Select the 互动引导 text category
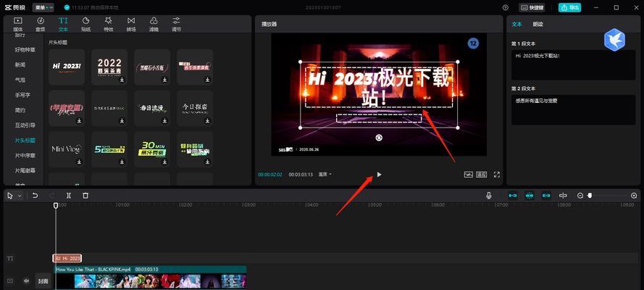This screenshot has height=290, width=644. (x=25, y=125)
